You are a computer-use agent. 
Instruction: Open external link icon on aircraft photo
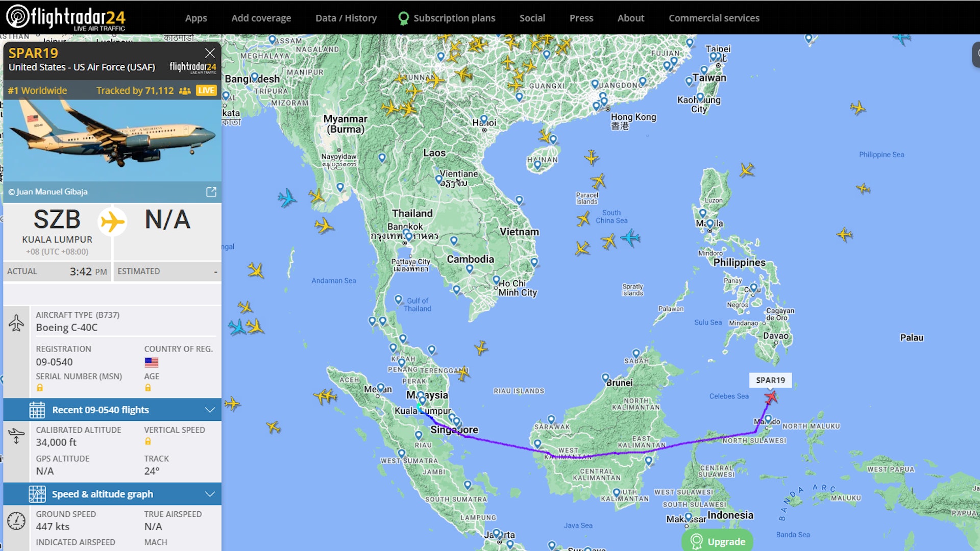coord(211,192)
